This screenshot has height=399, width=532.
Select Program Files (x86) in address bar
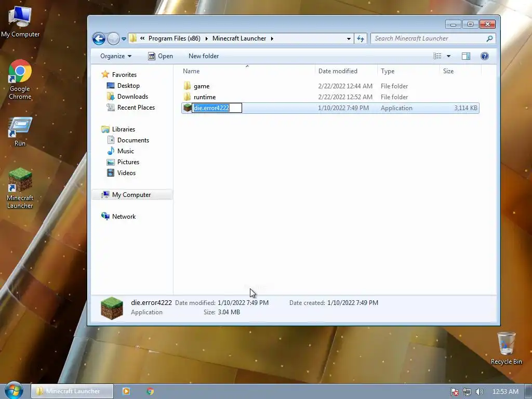[175, 38]
